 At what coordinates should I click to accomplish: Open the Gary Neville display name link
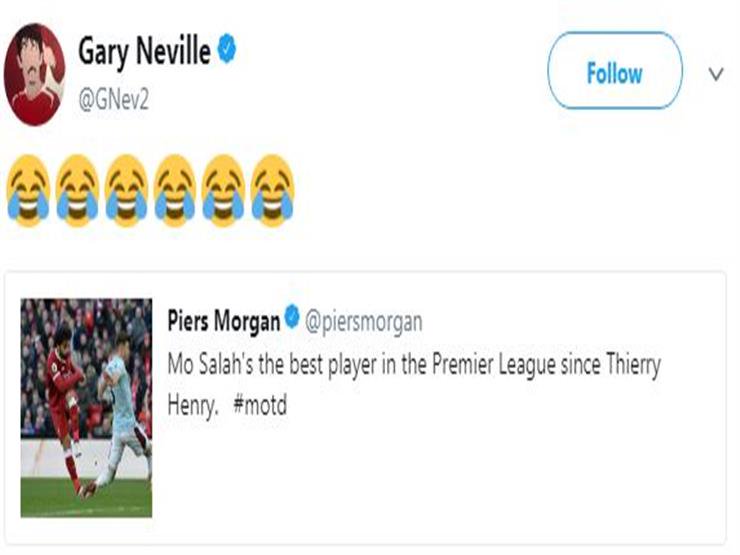(x=144, y=52)
